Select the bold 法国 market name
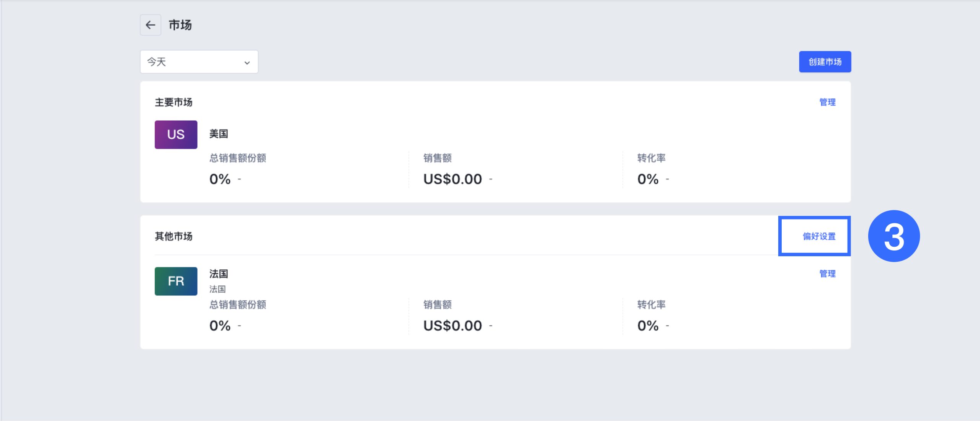 click(219, 274)
